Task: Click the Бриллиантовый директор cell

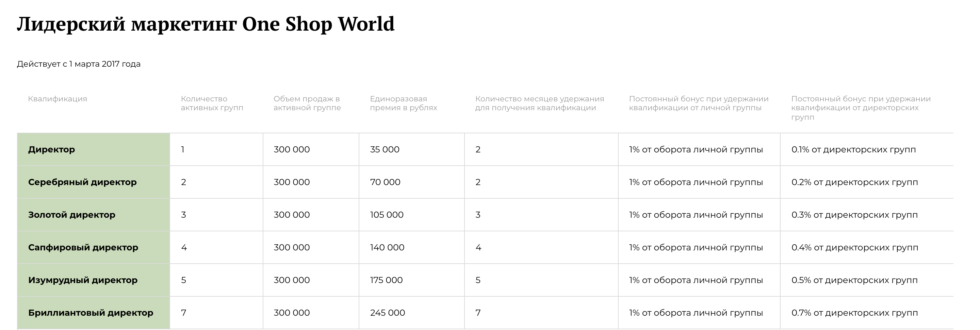Action: point(94,313)
